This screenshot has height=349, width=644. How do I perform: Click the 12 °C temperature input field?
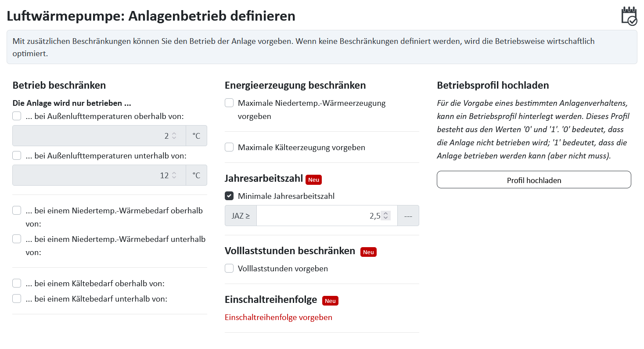pos(99,175)
